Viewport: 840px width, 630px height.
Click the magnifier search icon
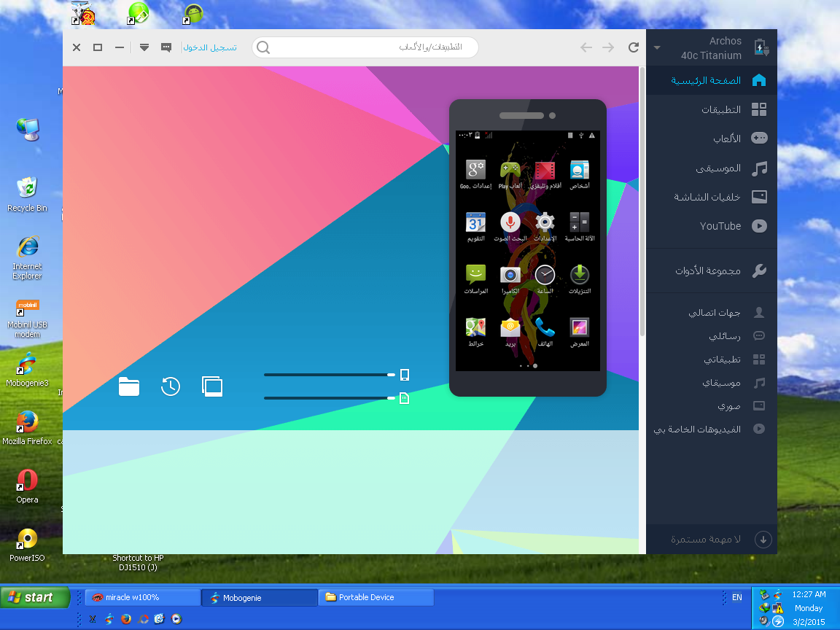click(263, 47)
